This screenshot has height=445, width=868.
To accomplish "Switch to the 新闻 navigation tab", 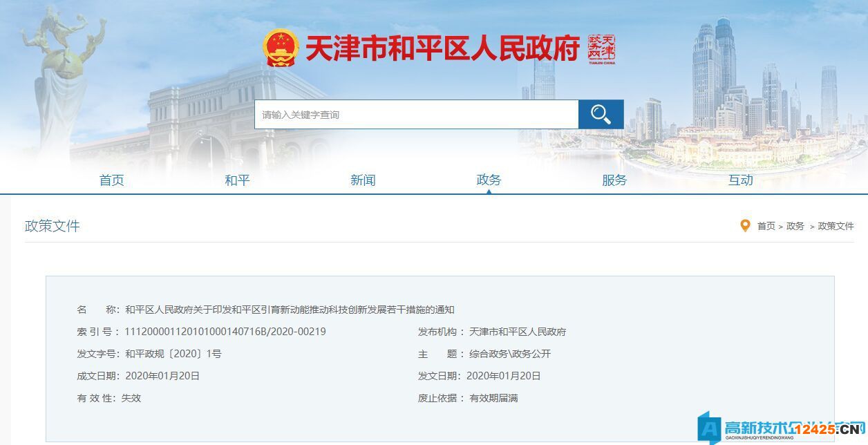I will click(x=364, y=180).
